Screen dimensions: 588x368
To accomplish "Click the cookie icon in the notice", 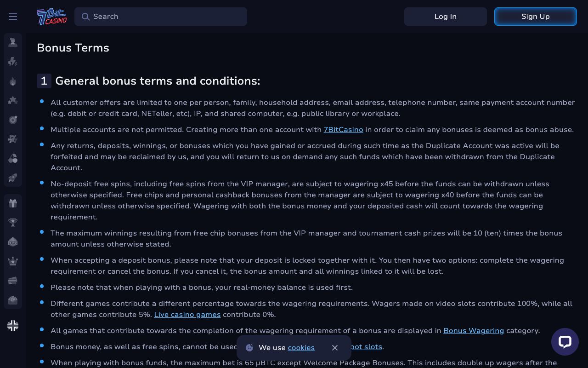I will [x=249, y=348].
